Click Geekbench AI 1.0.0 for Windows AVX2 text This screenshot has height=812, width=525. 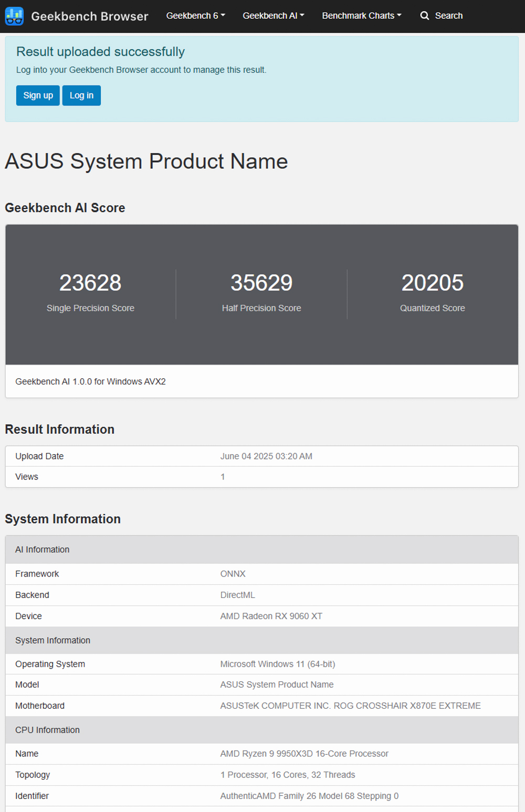click(90, 381)
